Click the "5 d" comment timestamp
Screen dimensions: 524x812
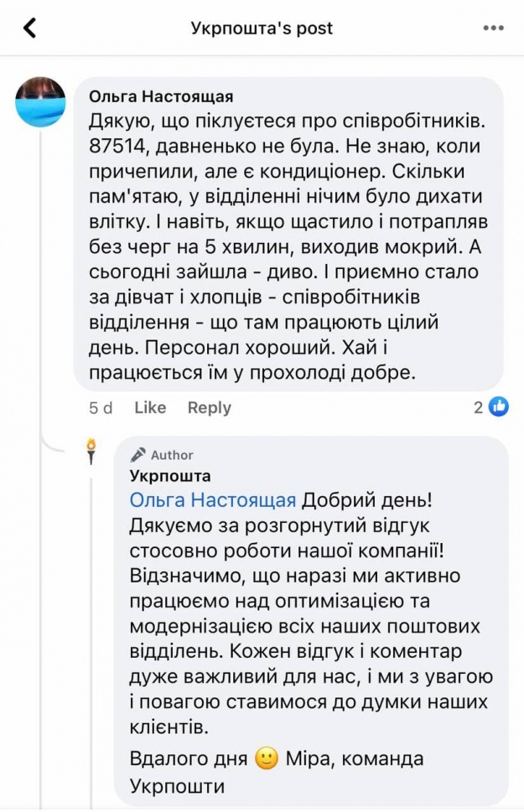click(x=101, y=407)
